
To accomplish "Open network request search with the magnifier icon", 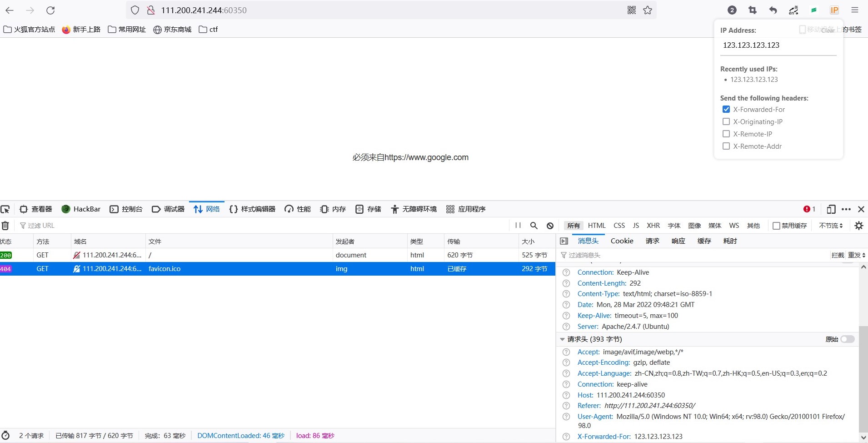I will tap(534, 225).
